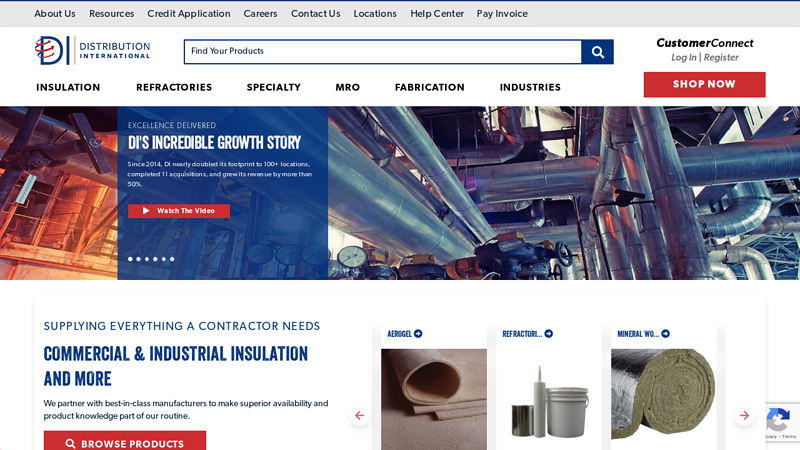The image size is (800, 450).
Task: Click the CustomerConnect heading
Action: point(705,43)
